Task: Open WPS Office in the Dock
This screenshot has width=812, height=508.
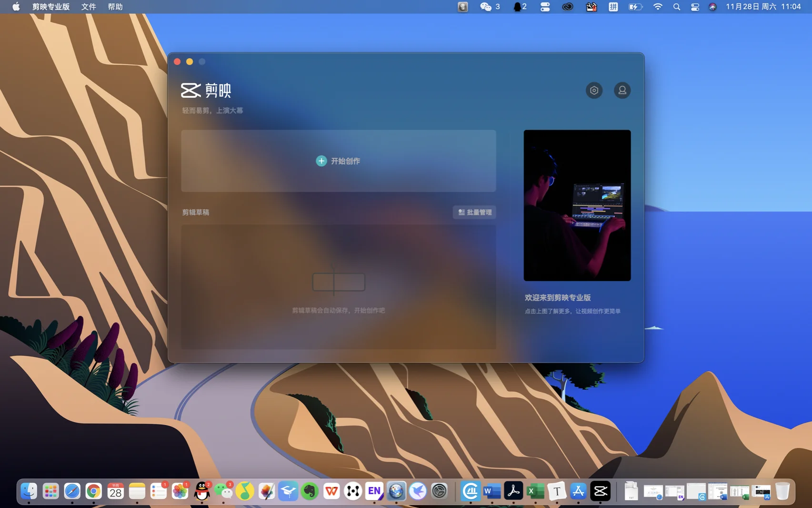Action: click(331, 491)
